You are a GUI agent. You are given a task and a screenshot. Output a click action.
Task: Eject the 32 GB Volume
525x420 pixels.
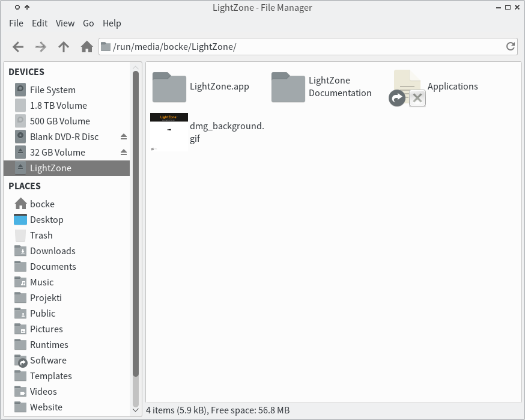tap(124, 153)
